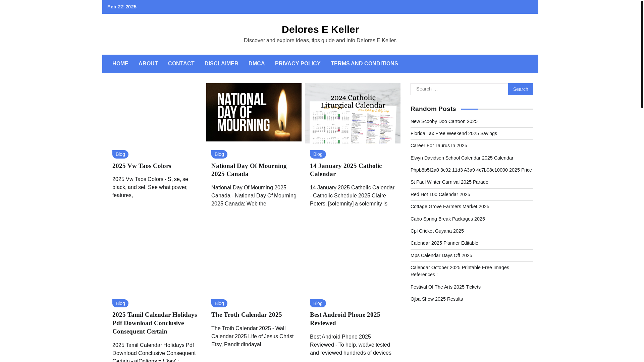Click Blog tag above 2025 Tamil Calendar post
Screen dimensions: 644x362
pos(120,303)
